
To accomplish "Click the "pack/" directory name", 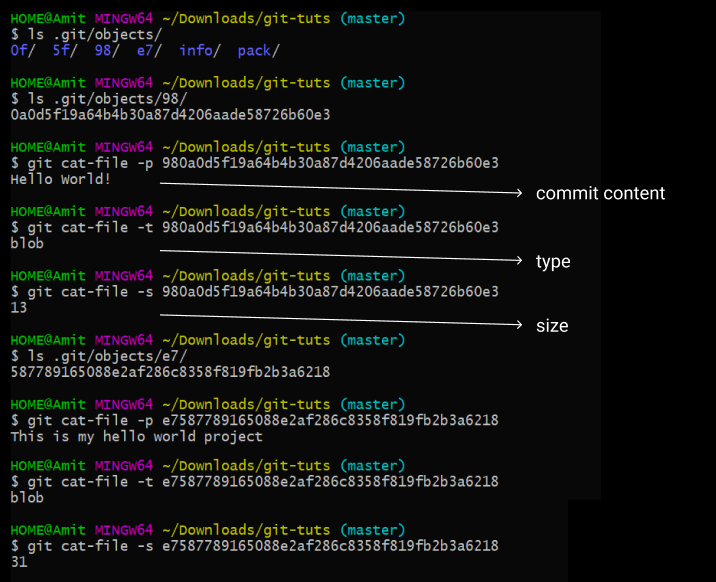I will (x=258, y=51).
